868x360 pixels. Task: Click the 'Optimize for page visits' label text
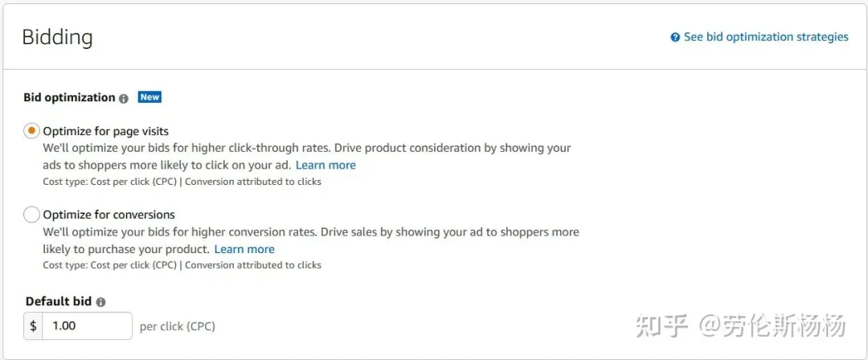pyautogui.click(x=106, y=131)
